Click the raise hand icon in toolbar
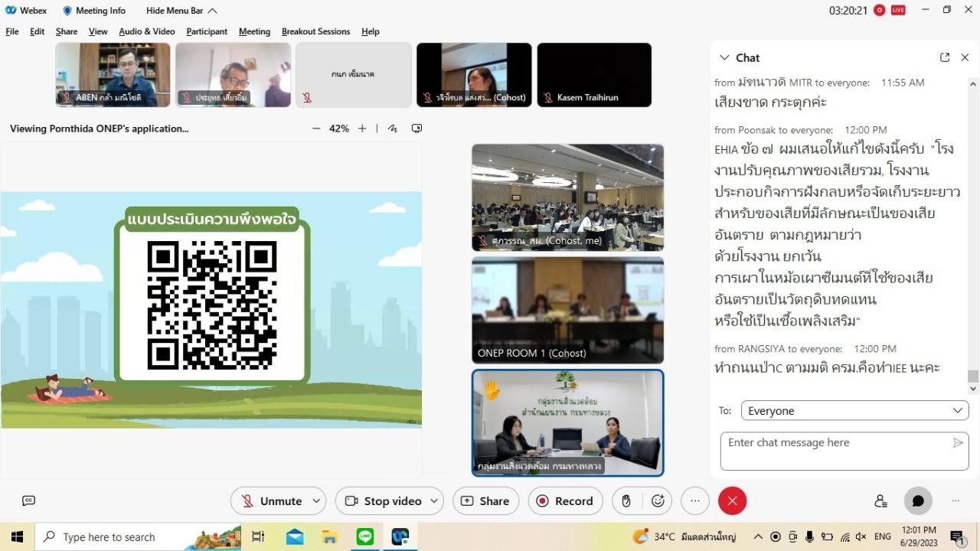980x551 pixels. tap(626, 501)
